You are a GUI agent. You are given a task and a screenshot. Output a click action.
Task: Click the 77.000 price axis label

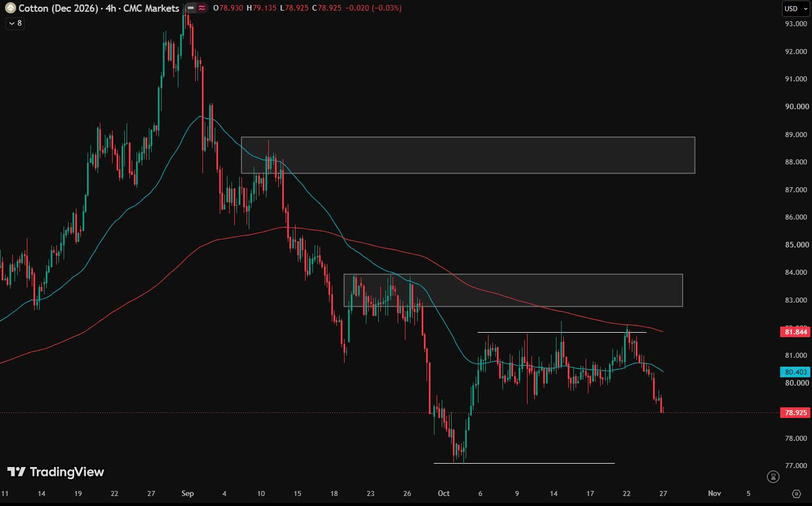tap(796, 466)
